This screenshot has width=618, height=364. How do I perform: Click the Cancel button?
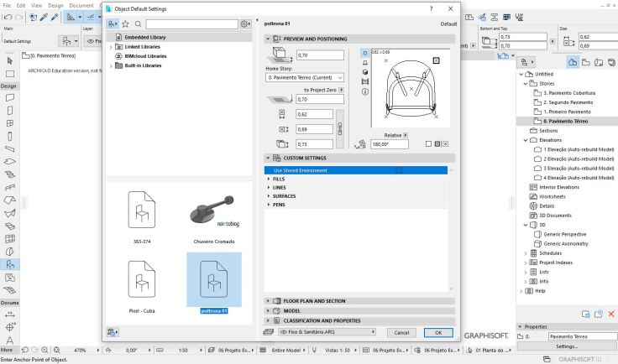point(401,332)
